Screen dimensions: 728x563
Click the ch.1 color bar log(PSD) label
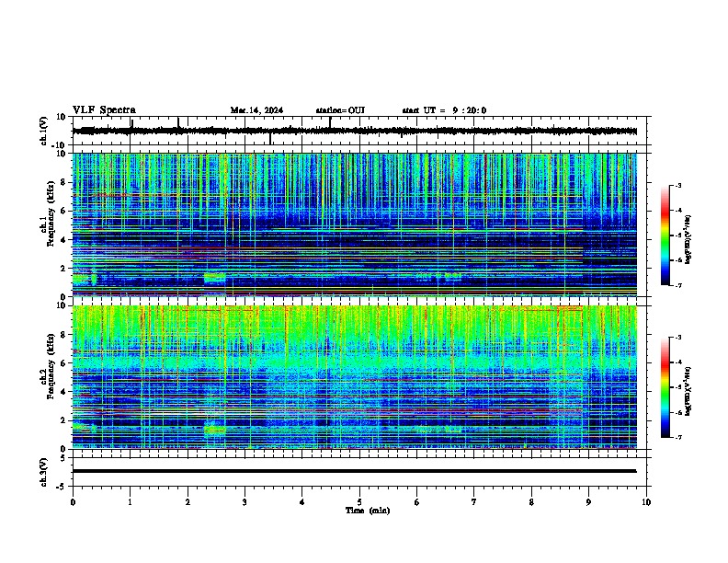click(688, 240)
